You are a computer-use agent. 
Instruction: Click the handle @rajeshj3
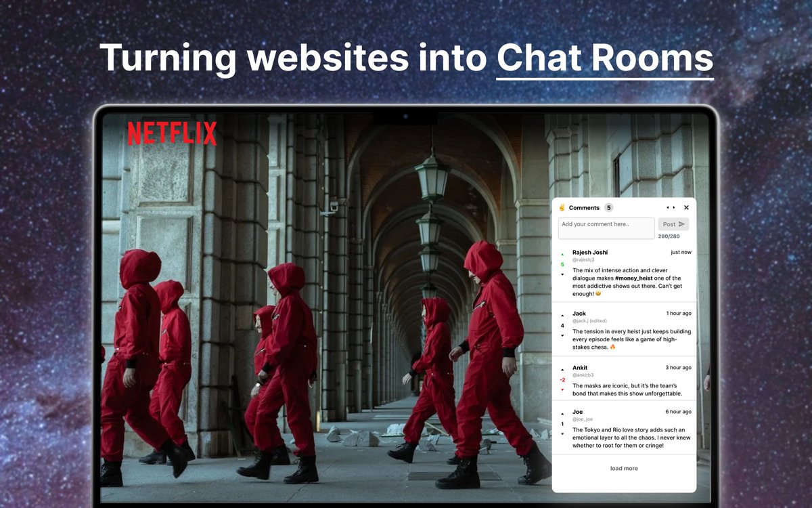[583, 259]
